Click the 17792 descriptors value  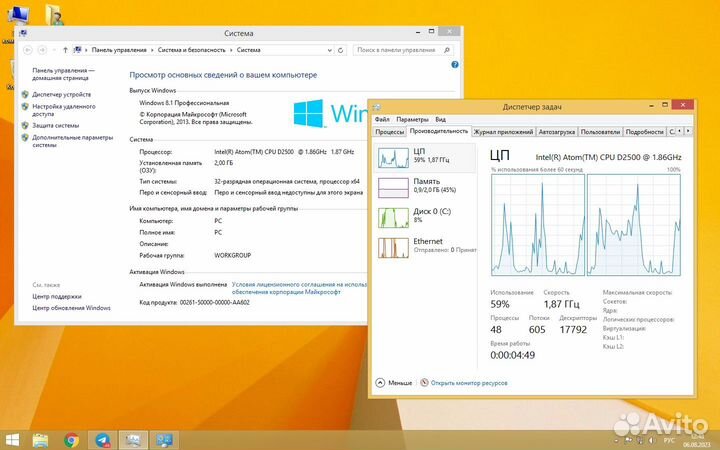click(573, 330)
